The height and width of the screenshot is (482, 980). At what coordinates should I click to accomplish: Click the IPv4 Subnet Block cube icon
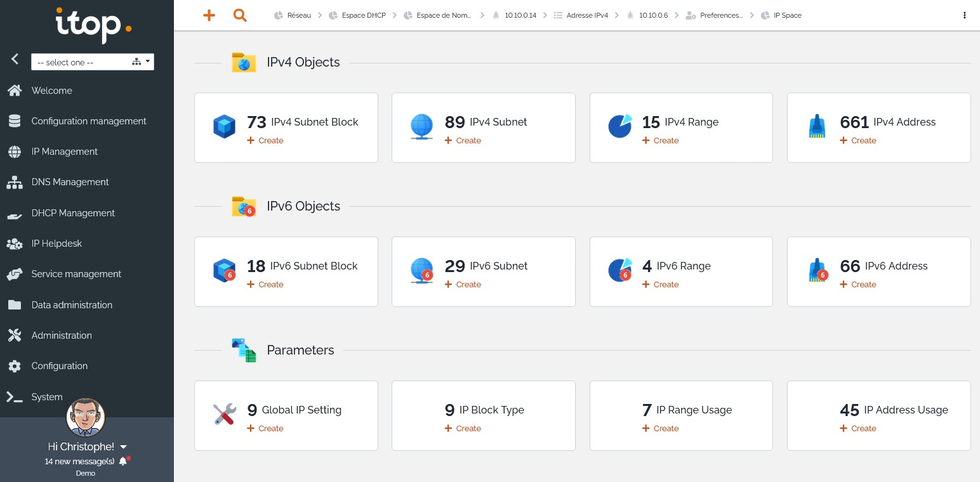coord(224,127)
